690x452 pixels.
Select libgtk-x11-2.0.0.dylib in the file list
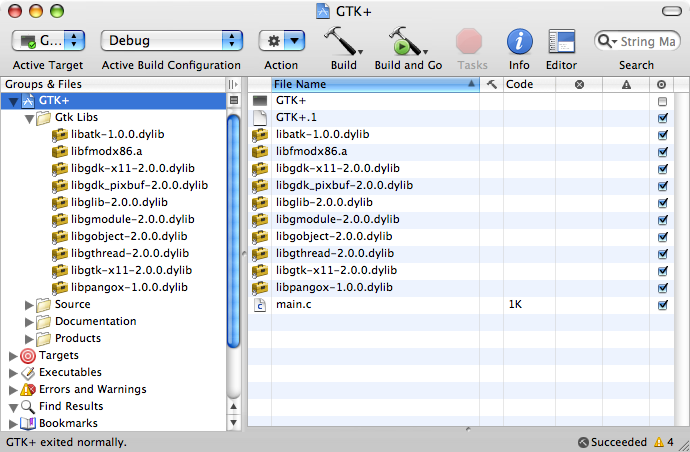(335, 271)
